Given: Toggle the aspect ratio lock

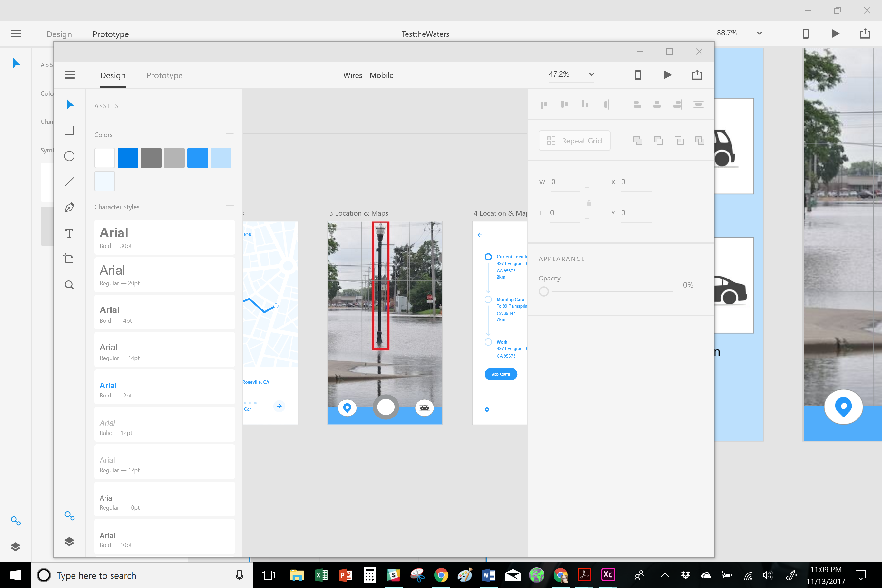Looking at the screenshot, I should pyautogui.click(x=589, y=203).
